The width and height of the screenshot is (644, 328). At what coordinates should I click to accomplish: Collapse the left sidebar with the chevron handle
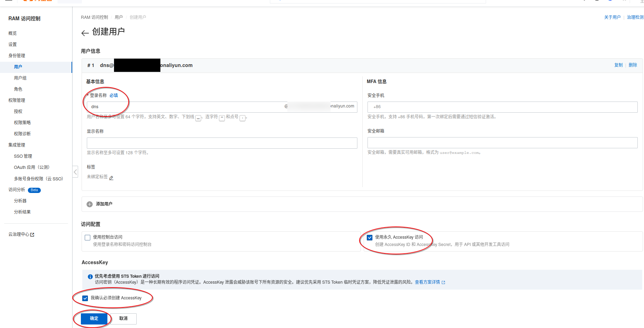pos(75,172)
